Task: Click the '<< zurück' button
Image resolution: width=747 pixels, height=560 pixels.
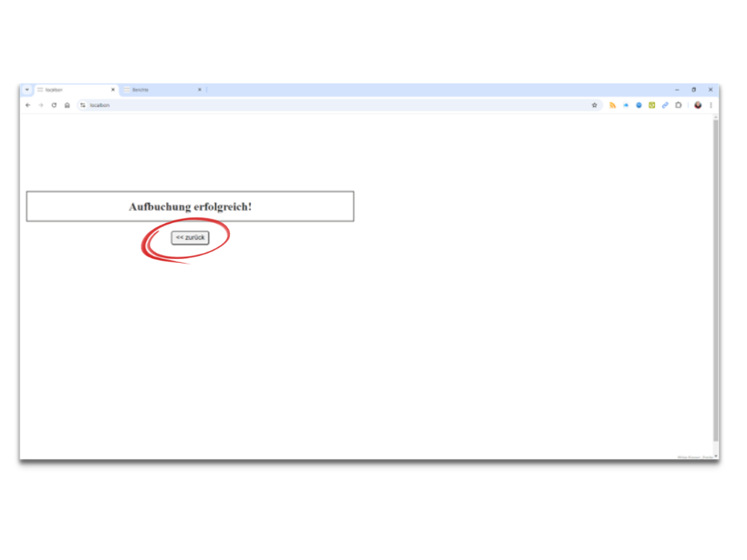Action: (190, 237)
